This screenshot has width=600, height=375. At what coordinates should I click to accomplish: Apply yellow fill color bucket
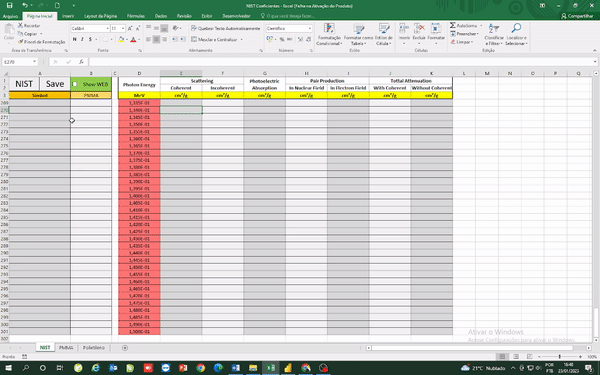click(x=121, y=39)
